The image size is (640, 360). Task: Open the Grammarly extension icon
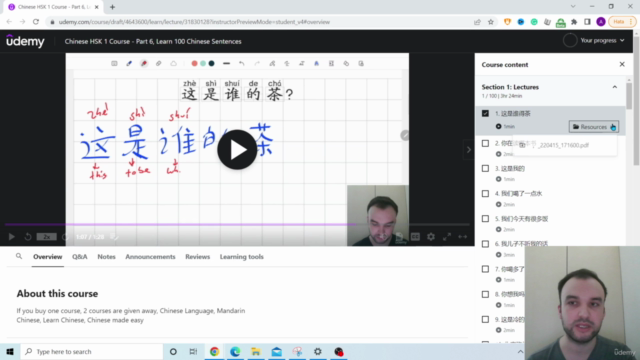point(534,22)
